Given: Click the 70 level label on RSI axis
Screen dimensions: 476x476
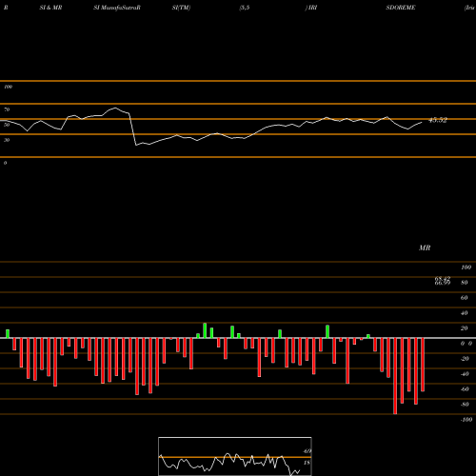Looking at the screenshot, I should pos(7,109).
